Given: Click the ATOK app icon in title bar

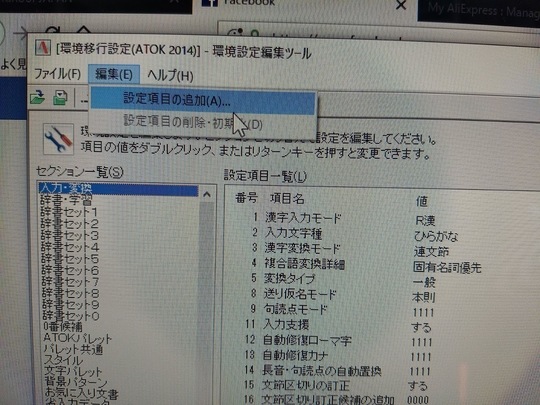Looking at the screenshot, I should tap(43, 47).
